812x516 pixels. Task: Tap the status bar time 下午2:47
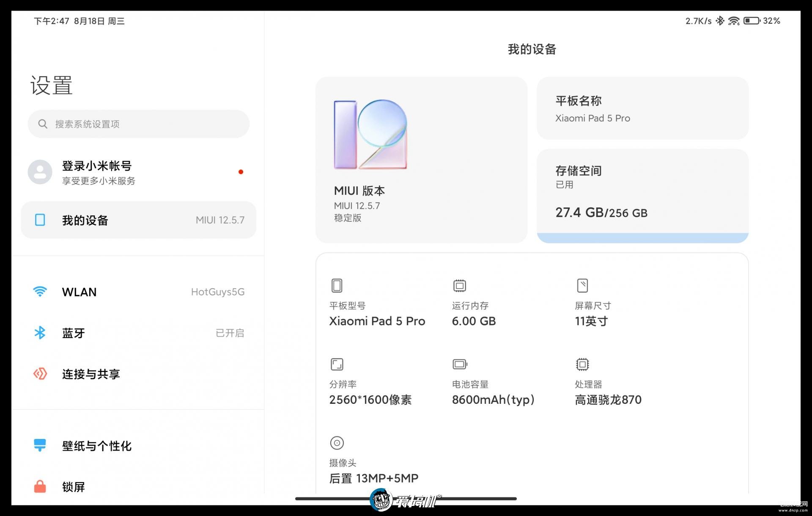pos(52,21)
